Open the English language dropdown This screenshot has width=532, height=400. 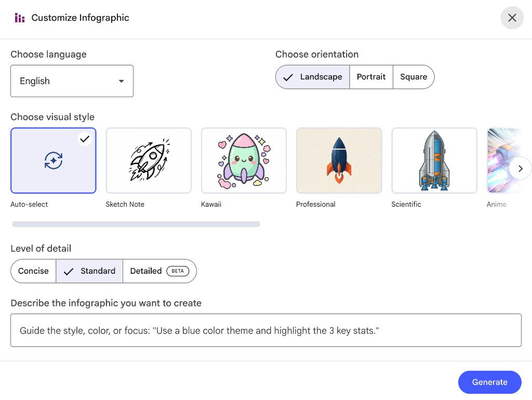pos(72,81)
